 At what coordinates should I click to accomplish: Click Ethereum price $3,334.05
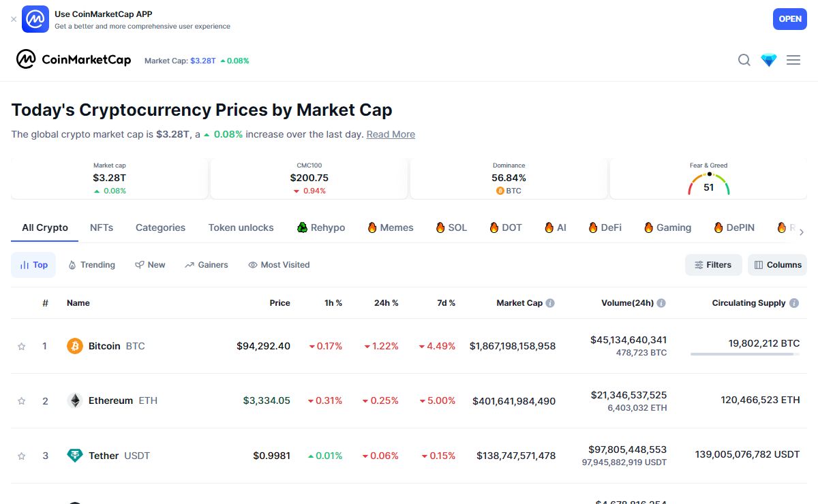(x=267, y=400)
